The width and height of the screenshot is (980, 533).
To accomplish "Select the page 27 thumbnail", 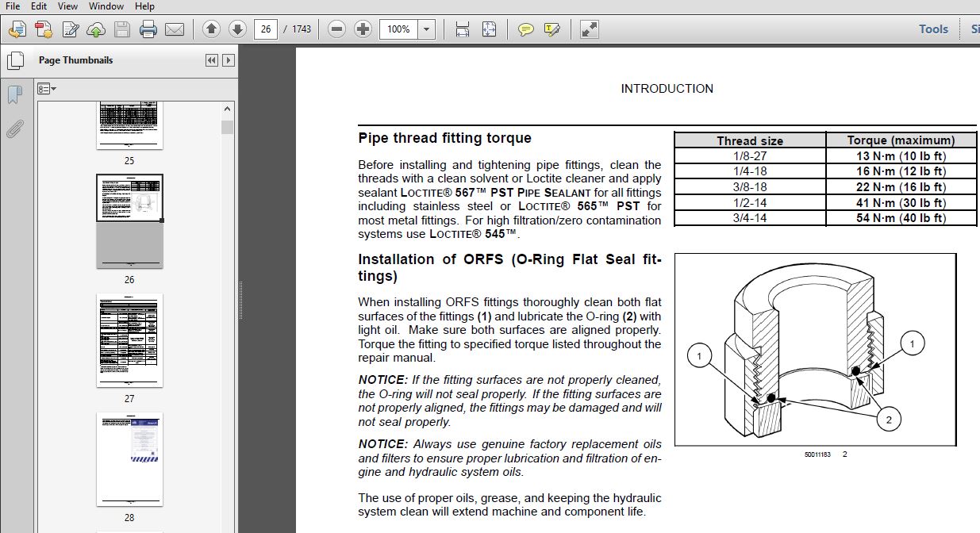I will [129, 340].
